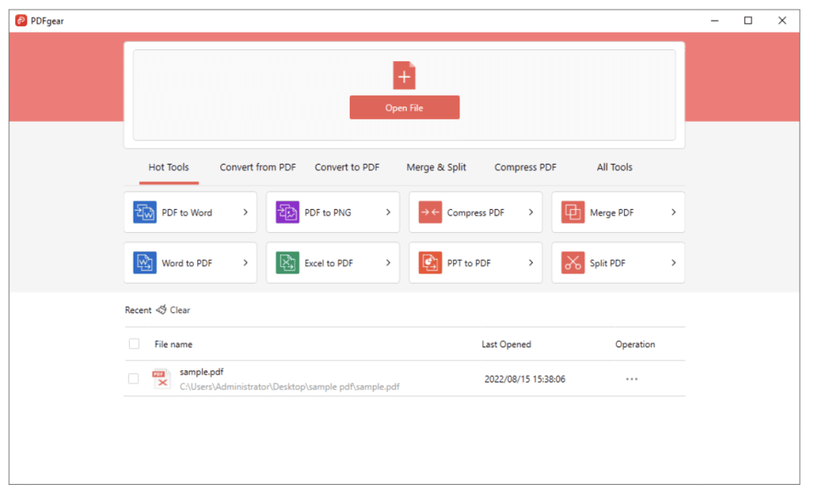Click the Merge PDF icon
This screenshot has width=814, height=504.
point(572,212)
